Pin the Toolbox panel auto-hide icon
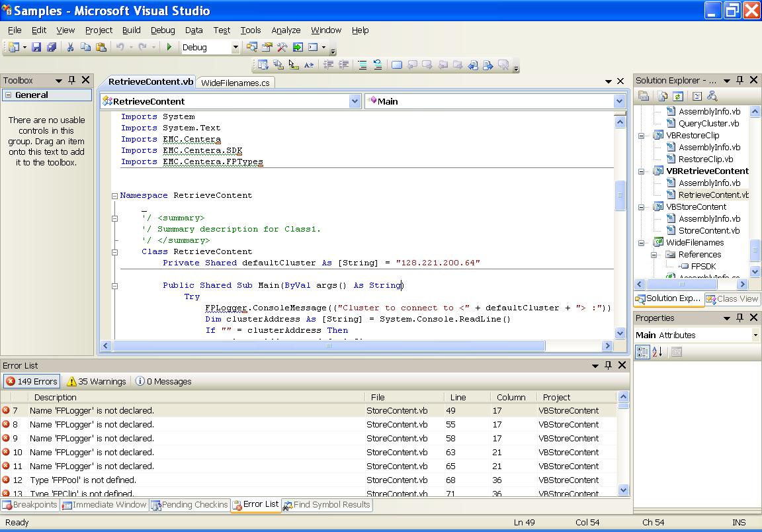The height and width of the screenshot is (532, 762). pos(72,80)
